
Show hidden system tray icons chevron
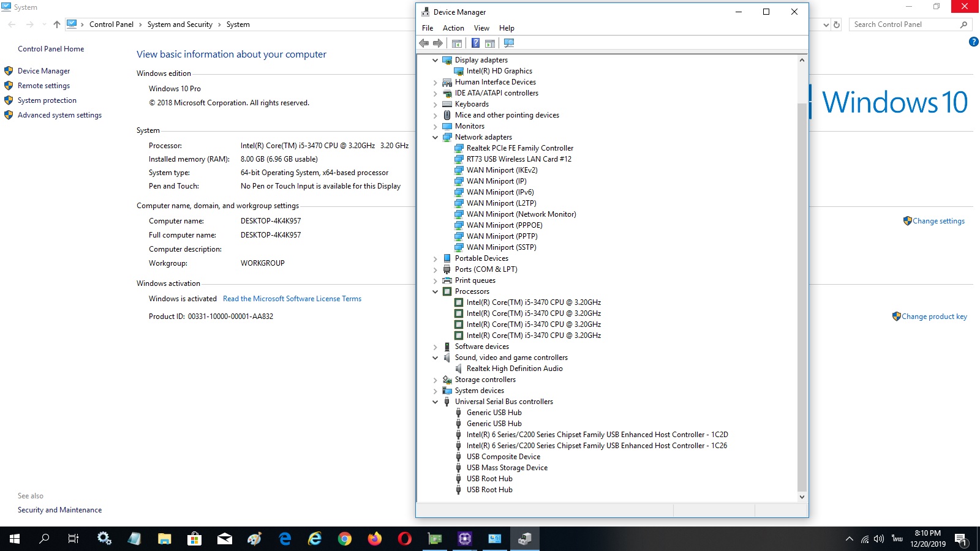point(849,539)
